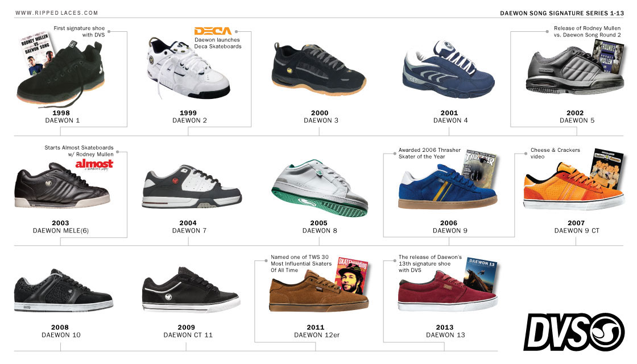The height and width of the screenshot is (364, 637).
Task: Click the Thrasher magazine cover
Action: pos(480,169)
